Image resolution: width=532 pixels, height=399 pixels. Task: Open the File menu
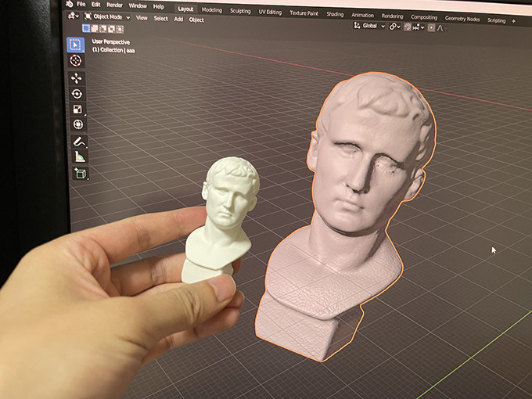(x=81, y=4)
